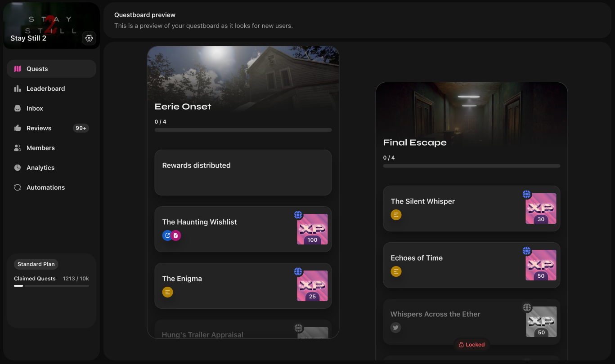The height and width of the screenshot is (364, 615).
Task: Click the 25 XP reward thumbnail
Action: (312, 286)
